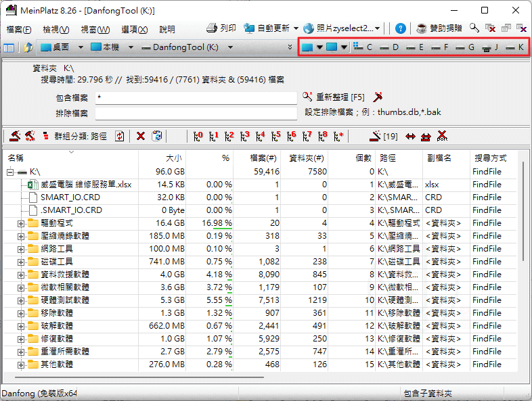Image resolution: width=532 pixels, height=401 pixels.
Task: Collapse the K:\ root tree node
Action: pos(10,172)
